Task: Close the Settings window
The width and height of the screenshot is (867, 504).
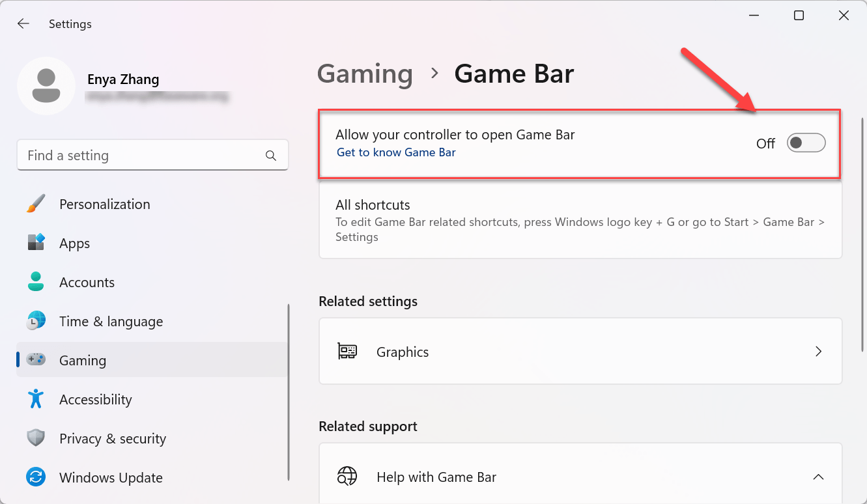Action: tap(844, 16)
